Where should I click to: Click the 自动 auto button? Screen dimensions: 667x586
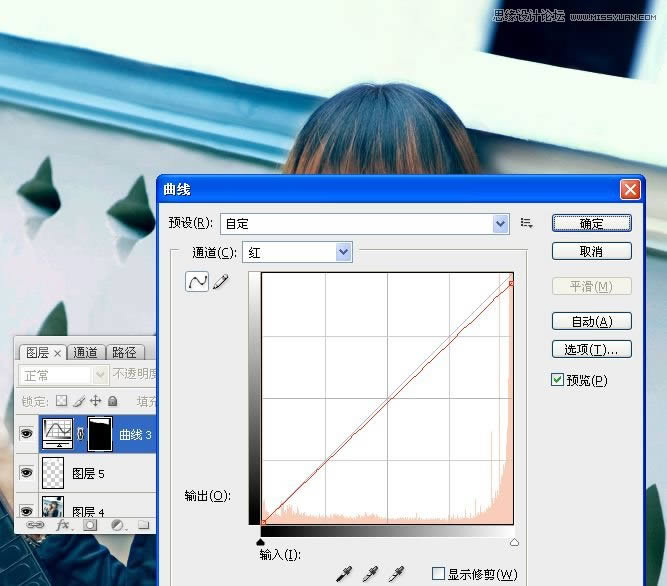tap(591, 321)
